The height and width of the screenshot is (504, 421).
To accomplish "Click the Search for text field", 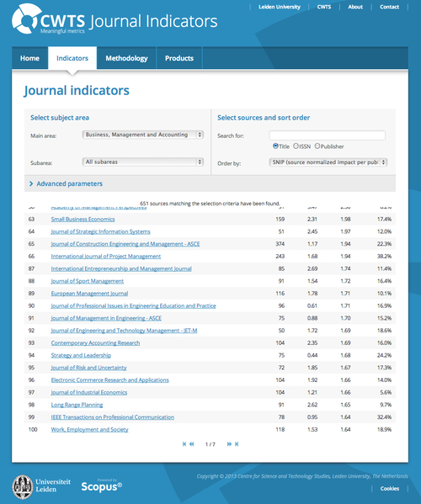I will (x=327, y=135).
